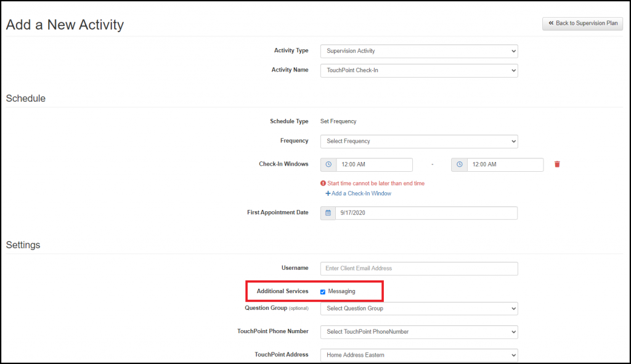Open the Select Question Group dropdown

pos(419,308)
